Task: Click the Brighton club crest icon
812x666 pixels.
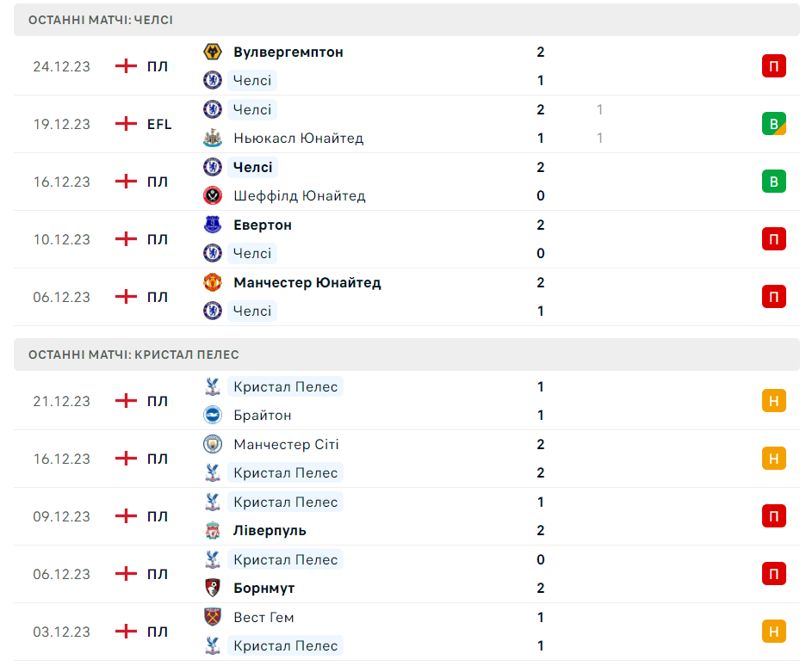Action: pyautogui.click(x=212, y=415)
